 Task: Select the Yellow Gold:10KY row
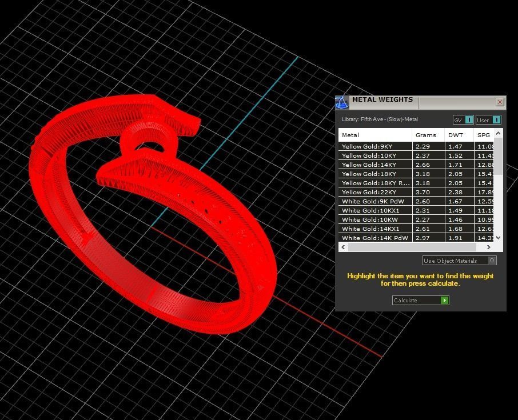[416, 155]
